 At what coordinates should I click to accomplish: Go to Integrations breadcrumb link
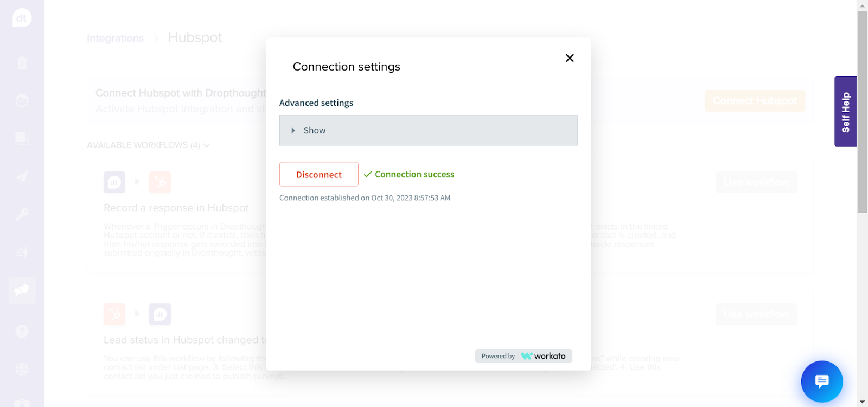pos(115,39)
